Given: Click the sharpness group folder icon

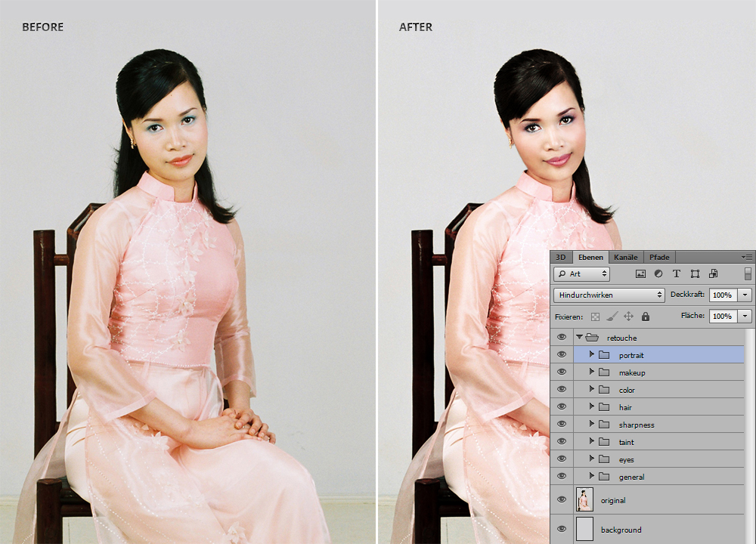Looking at the screenshot, I should 604,424.
